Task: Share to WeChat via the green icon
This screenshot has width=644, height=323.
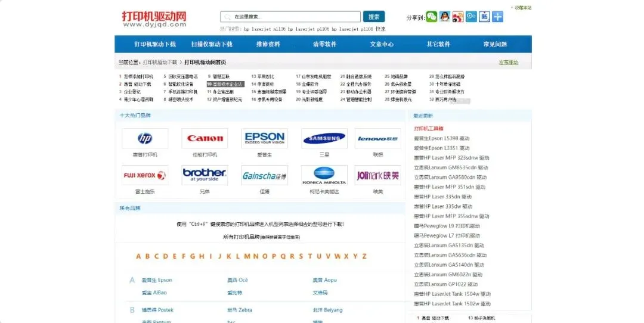Action: 432,17
